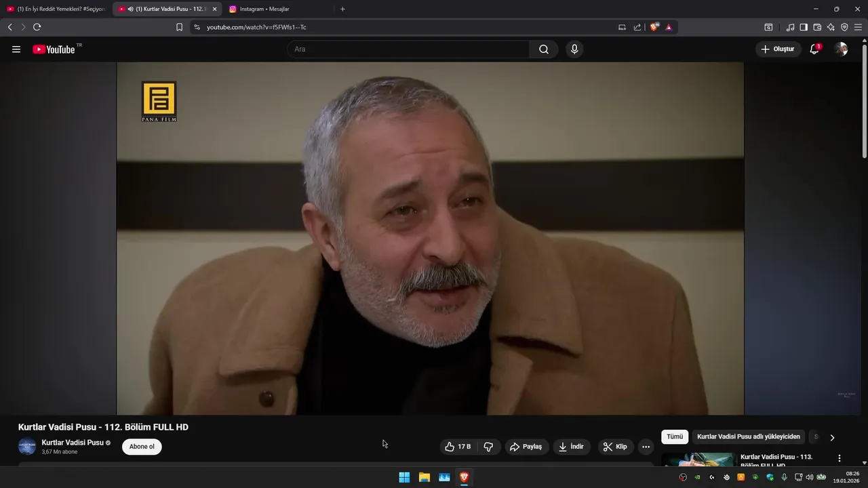This screenshot has height=488, width=868.
Task: Open the system volume tray icon
Action: [809, 477]
